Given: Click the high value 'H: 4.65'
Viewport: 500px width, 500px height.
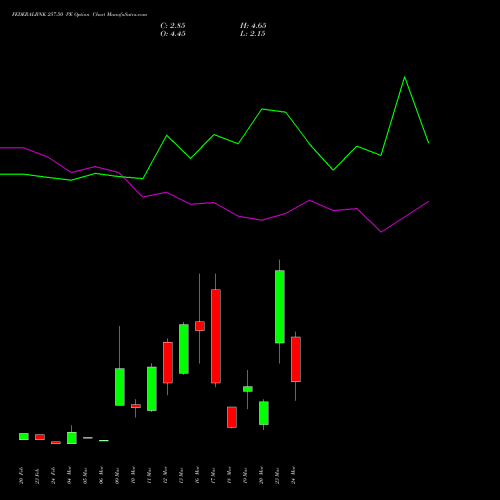Looking at the screenshot, I should 253,26.
